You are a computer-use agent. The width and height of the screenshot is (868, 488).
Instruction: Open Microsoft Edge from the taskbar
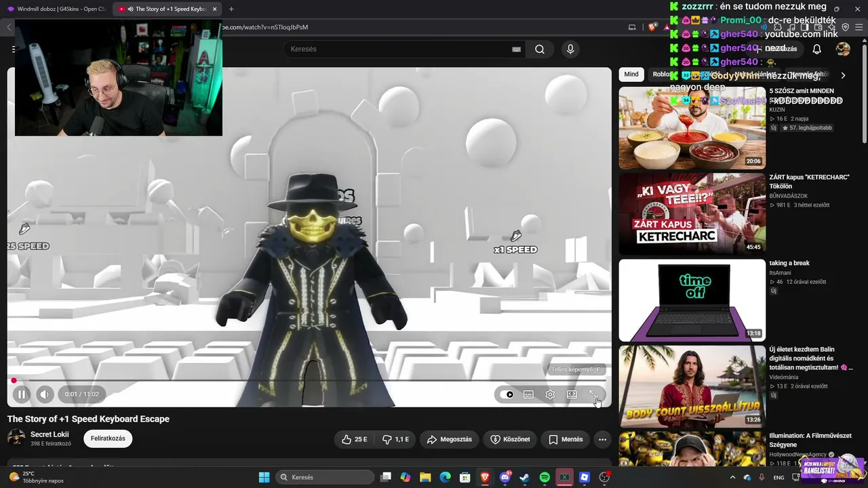tap(445, 477)
